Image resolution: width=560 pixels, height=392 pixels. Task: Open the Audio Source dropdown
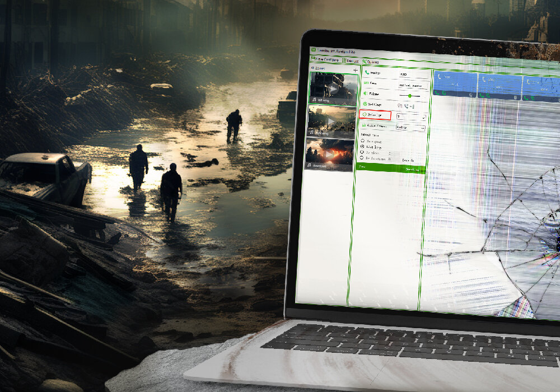click(x=410, y=128)
